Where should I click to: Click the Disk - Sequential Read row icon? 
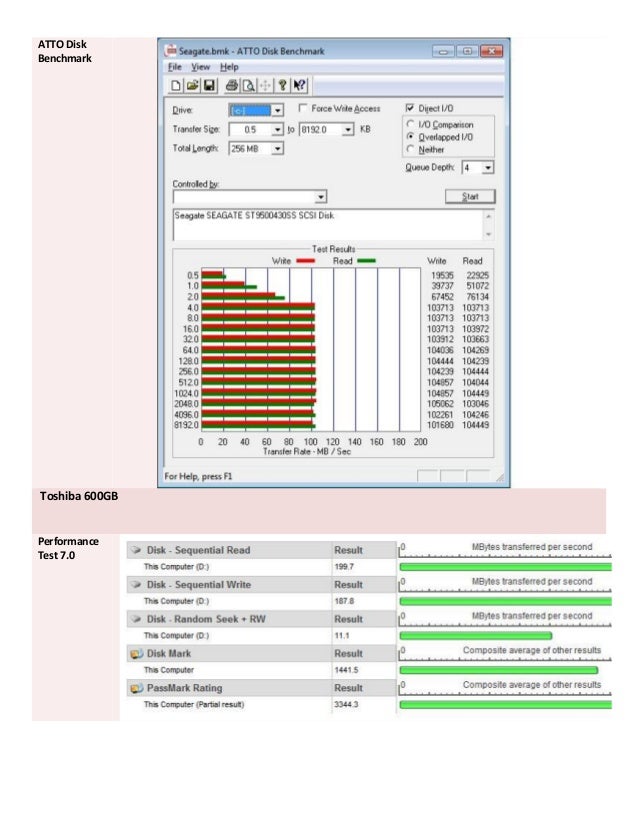pos(136,550)
